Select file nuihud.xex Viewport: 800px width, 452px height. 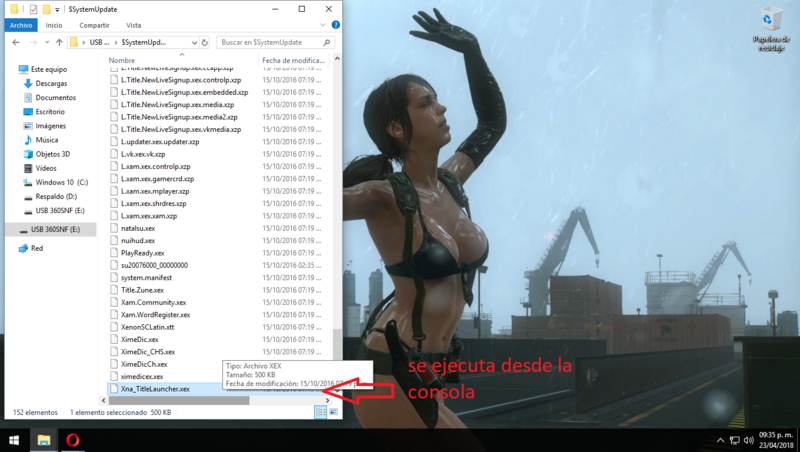tap(138, 241)
